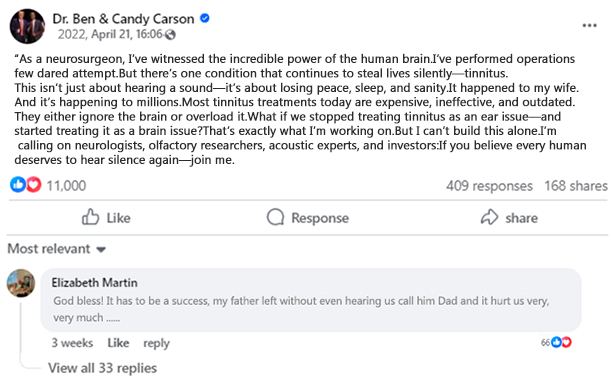View the 168 shares list
The width and height of the screenshot is (611, 385).
click(576, 186)
